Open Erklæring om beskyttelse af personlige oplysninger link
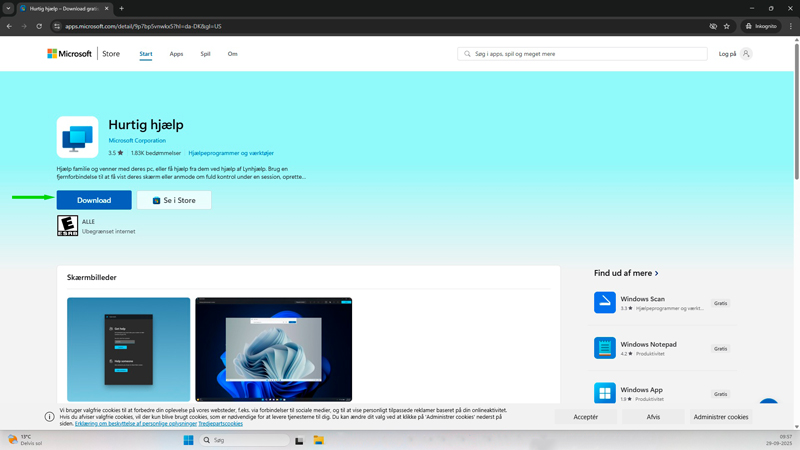This screenshot has width=800, height=450. 136,423
